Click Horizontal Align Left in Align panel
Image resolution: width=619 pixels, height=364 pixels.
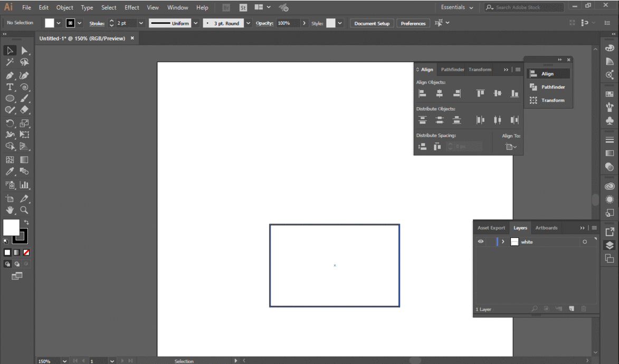tap(422, 93)
